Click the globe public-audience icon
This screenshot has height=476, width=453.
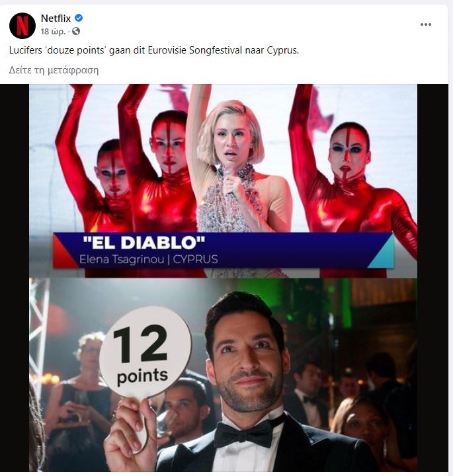tap(76, 31)
